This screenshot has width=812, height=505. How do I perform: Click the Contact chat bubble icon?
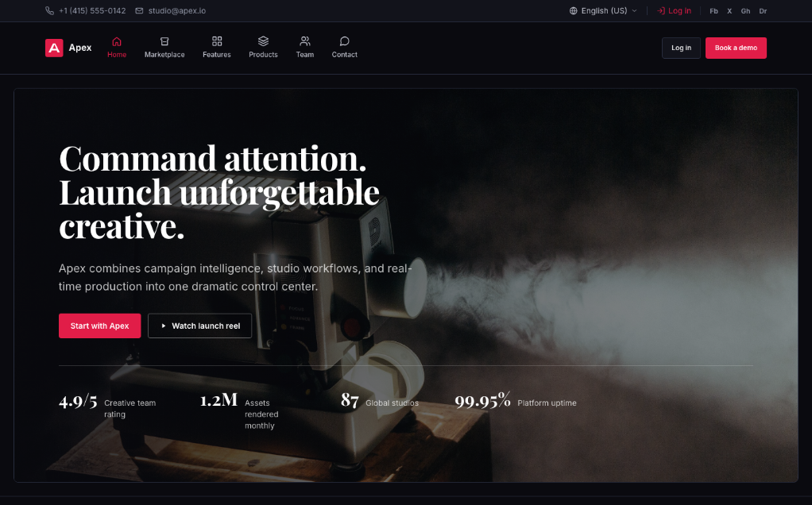344,41
